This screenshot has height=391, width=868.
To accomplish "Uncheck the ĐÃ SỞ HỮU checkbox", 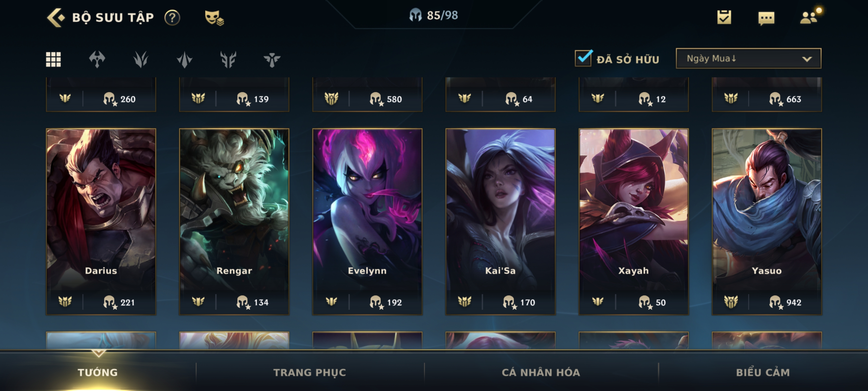I will click(583, 58).
